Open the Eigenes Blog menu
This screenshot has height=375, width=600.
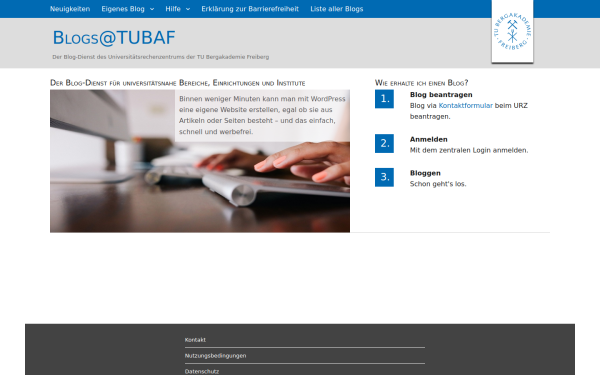pos(123,9)
